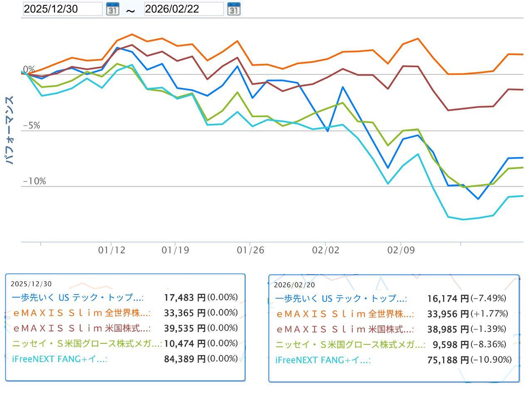Click eMAXIS Slim 米国株式 in the left summary box
The image size is (532, 396).
coord(81,328)
